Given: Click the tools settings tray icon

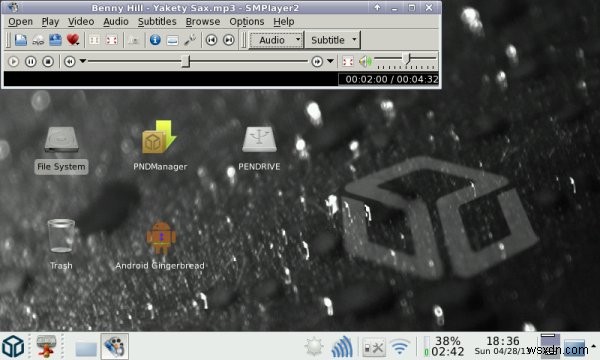Looking at the screenshot, I should [374, 347].
